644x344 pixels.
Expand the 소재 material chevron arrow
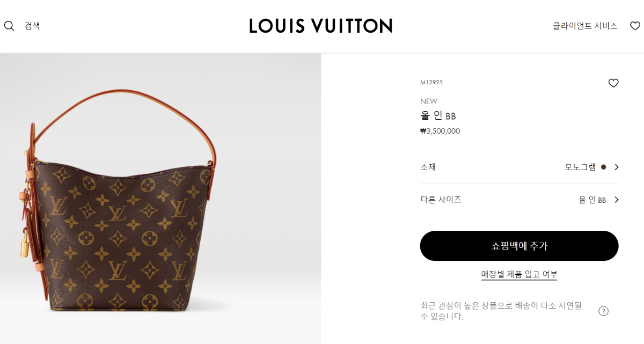point(616,167)
